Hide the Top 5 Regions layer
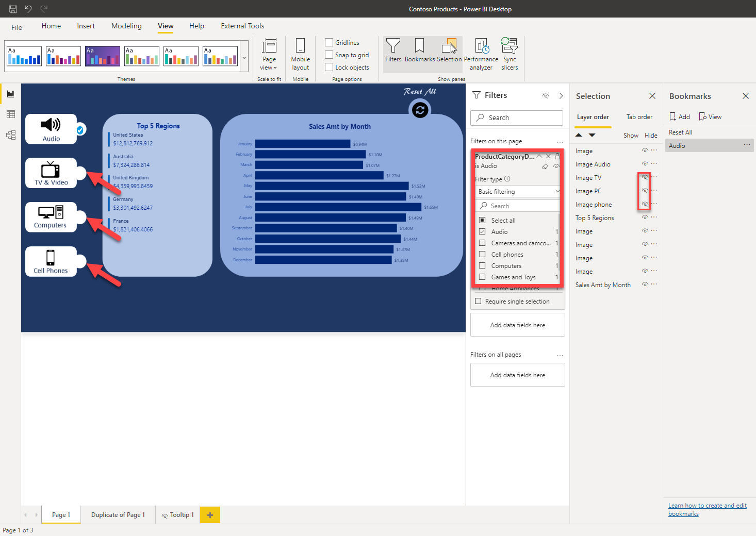The image size is (756, 536). 645,217
